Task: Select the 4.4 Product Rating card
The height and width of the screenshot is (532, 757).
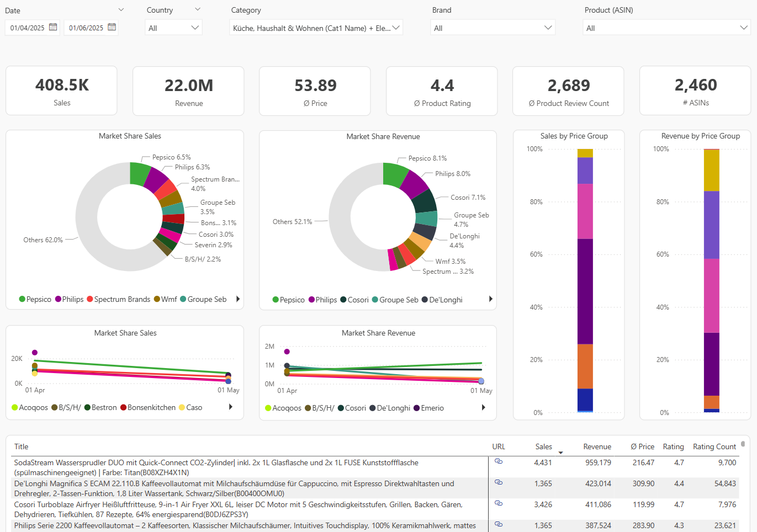Action: (442, 91)
